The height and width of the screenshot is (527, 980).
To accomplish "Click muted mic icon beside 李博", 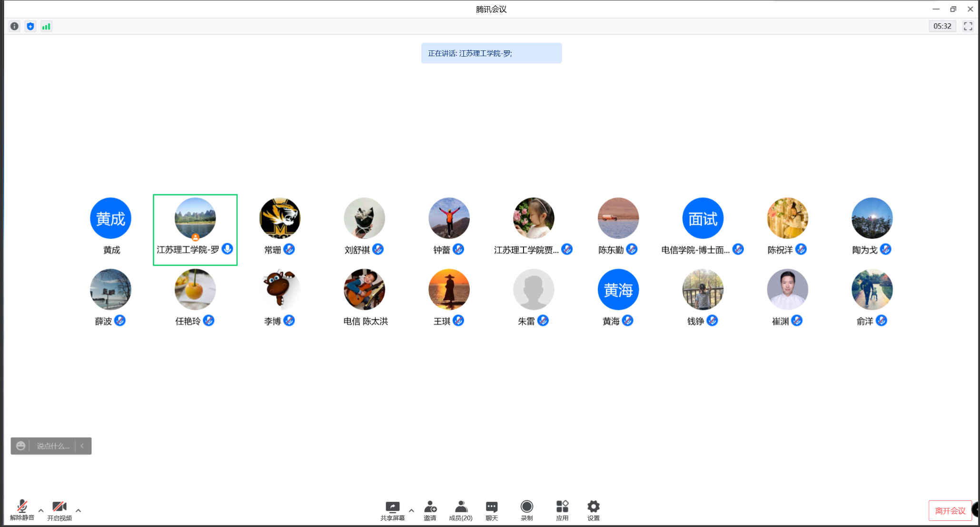I will tap(289, 320).
